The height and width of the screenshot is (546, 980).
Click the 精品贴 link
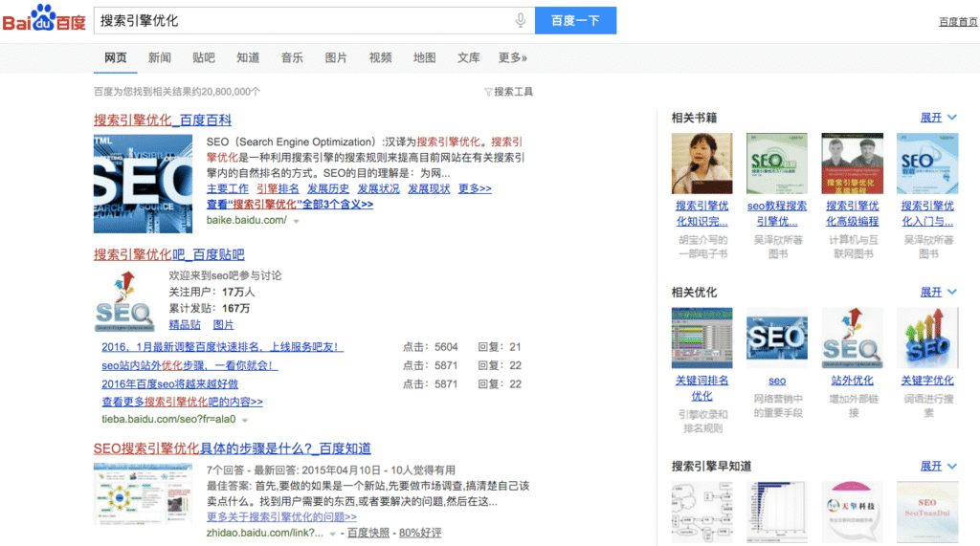click(185, 324)
